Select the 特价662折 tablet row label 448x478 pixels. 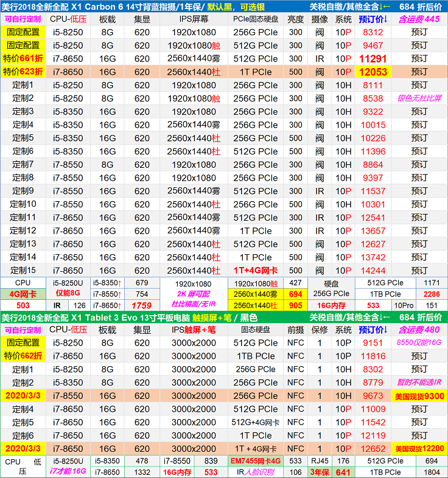point(23,356)
